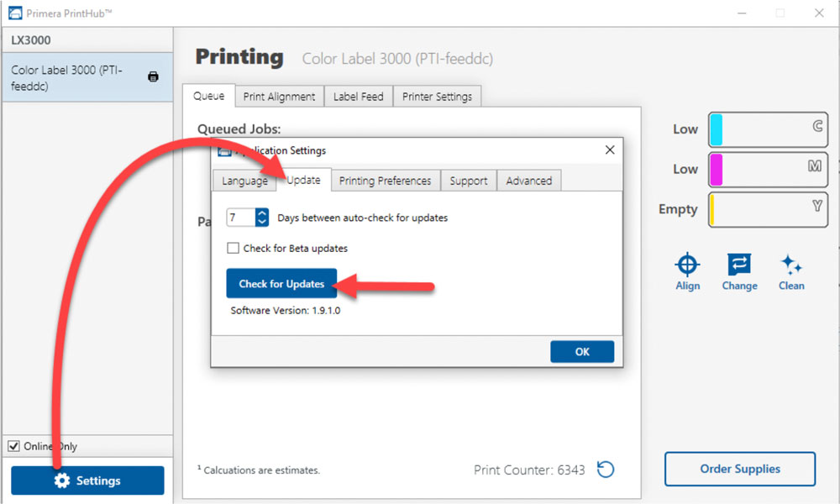Screen dimensions: 840x504
Task: Minimize the Primera PrintHub window
Action: [742, 13]
